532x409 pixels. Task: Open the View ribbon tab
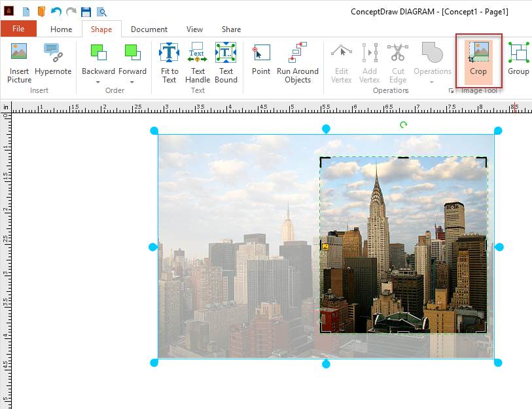tap(194, 29)
